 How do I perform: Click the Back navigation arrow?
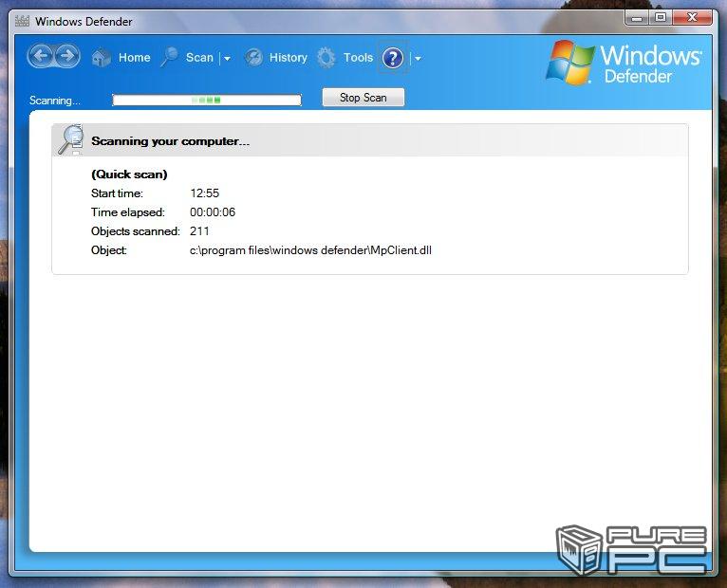tap(41, 57)
